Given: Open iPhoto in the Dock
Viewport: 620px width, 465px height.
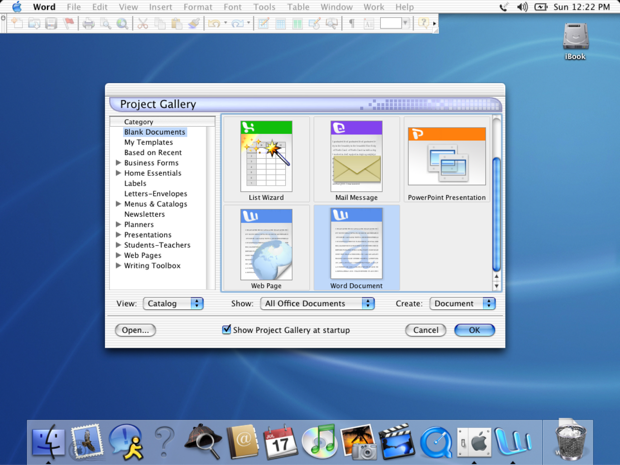Looking at the screenshot, I should [x=358, y=441].
